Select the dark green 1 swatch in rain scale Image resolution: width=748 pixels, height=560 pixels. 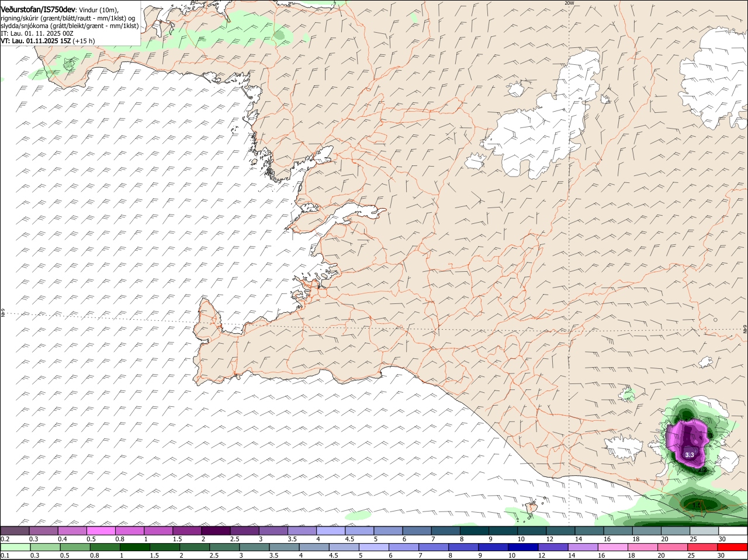coord(135,547)
